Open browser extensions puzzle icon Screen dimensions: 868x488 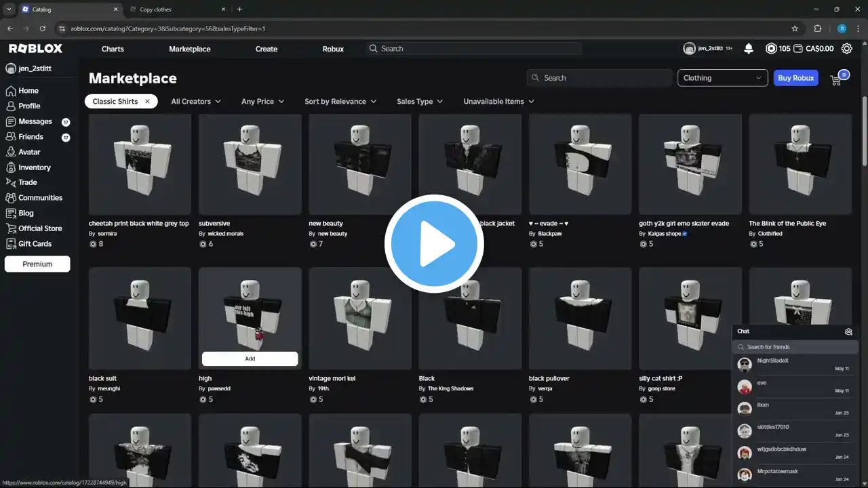click(x=817, y=28)
